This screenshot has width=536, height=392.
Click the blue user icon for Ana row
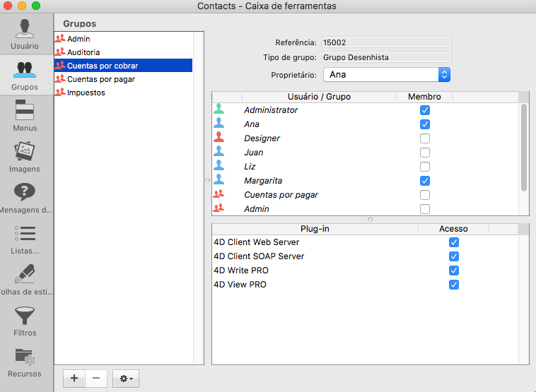click(219, 123)
